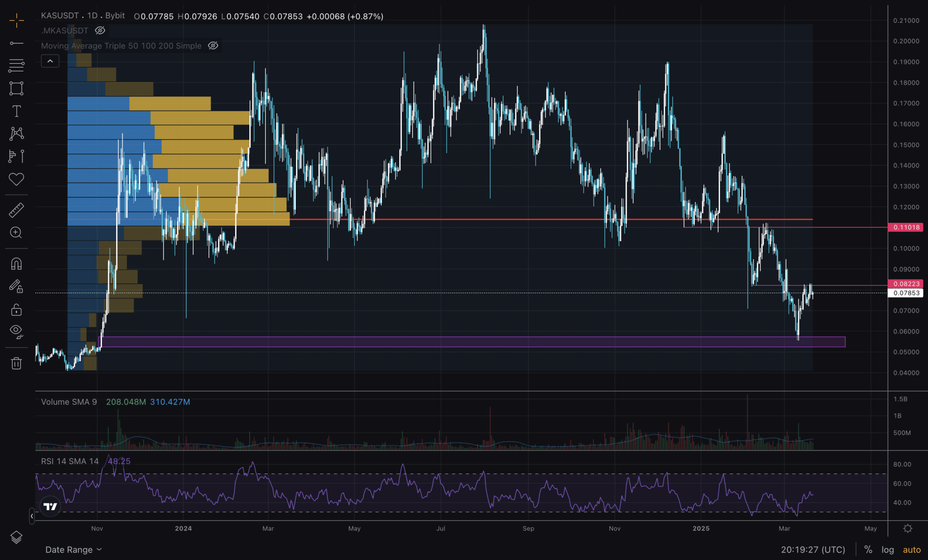Click the 0.11018 price label
This screenshot has width=928, height=560.
pos(906,227)
